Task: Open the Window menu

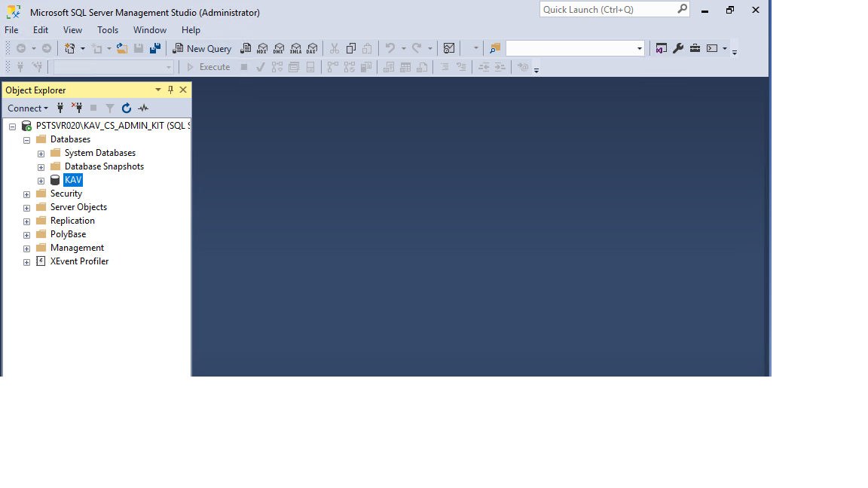Action: (x=149, y=30)
